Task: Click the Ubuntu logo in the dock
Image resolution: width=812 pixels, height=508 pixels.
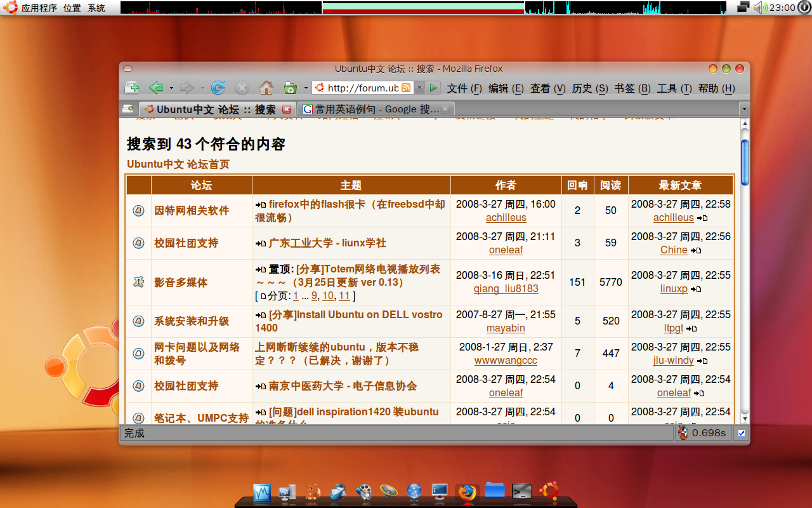Action: tap(549, 491)
